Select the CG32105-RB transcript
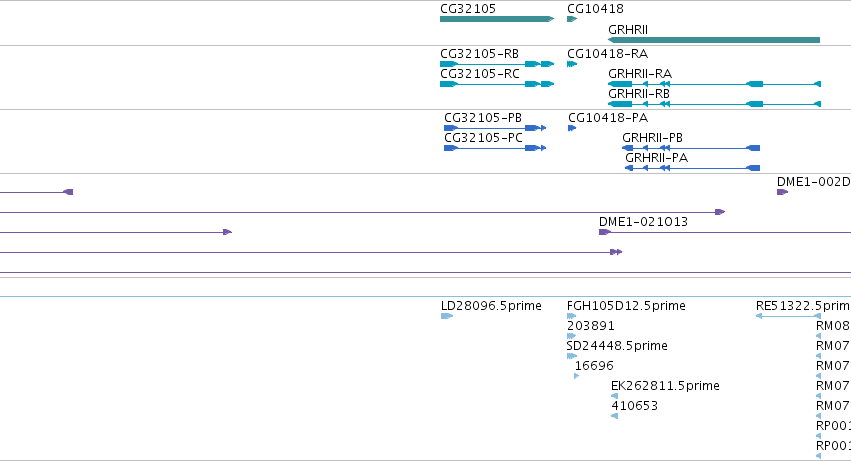Viewport: 851px width, 461px height. [x=497, y=64]
